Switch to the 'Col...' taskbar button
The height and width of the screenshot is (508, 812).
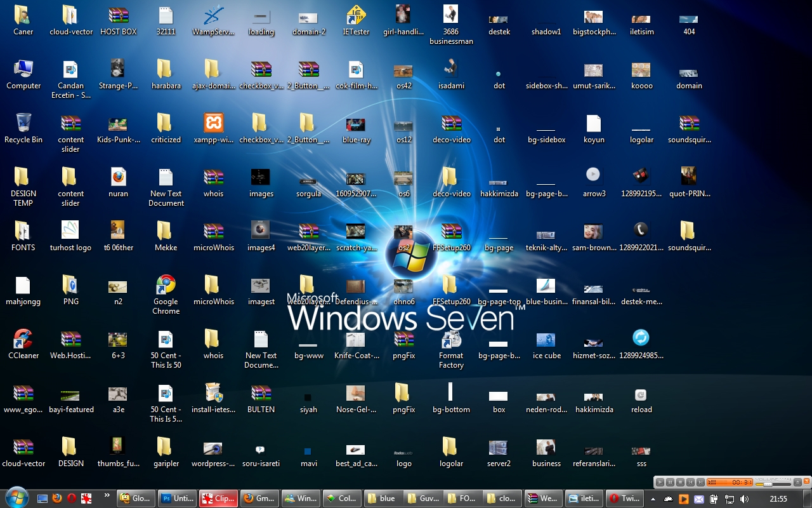pos(342,498)
